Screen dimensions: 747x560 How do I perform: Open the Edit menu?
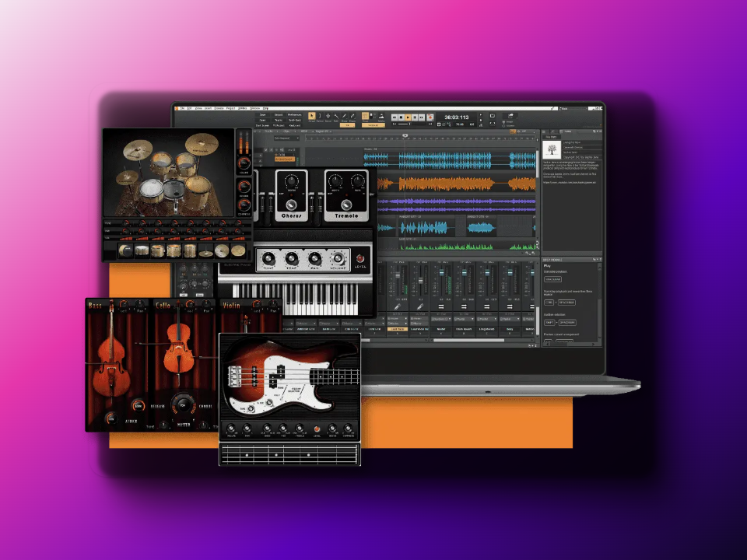click(190, 109)
